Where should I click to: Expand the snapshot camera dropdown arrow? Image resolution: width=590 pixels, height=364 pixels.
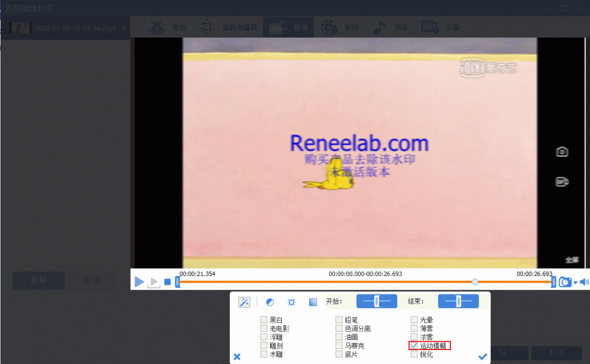click(x=575, y=283)
